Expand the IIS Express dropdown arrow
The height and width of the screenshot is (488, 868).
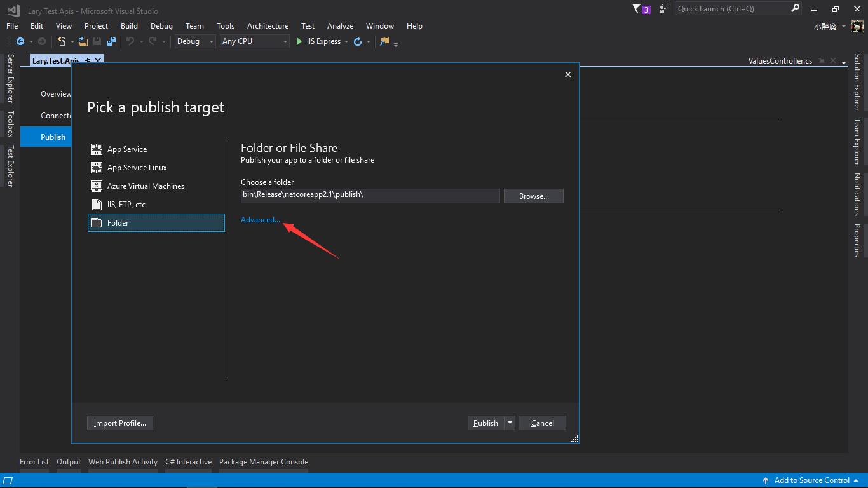coord(346,41)
